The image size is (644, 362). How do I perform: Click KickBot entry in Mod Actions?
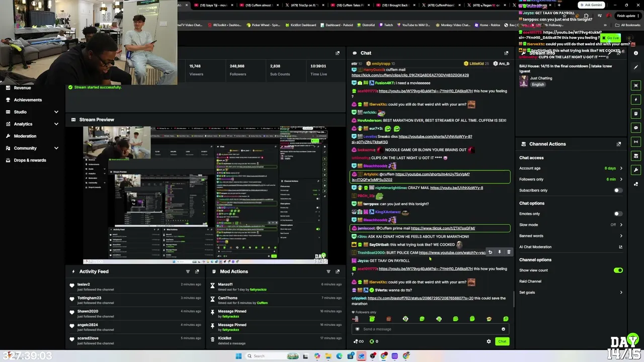pyautogui.click(x=224, y=338)
